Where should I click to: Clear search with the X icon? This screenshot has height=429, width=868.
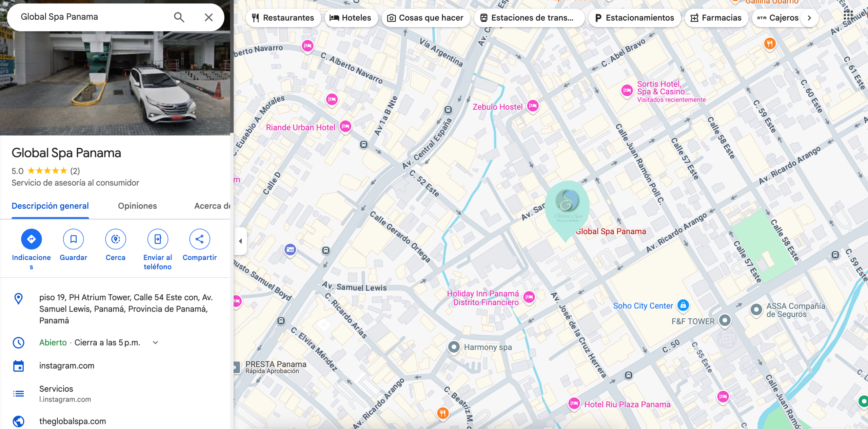coord(209,17)
